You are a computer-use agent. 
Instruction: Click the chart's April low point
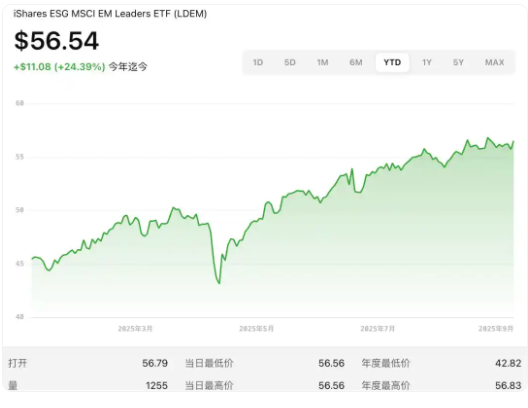coord(219,283)
